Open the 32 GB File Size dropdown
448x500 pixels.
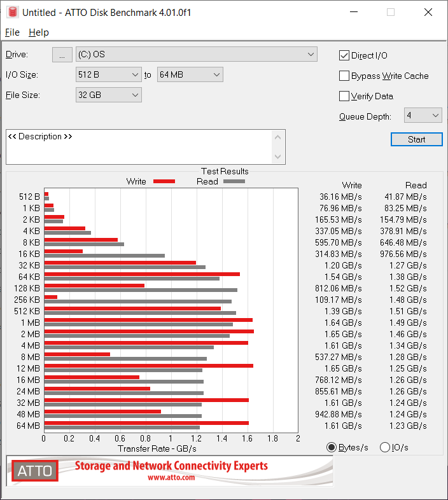(108, 95)
